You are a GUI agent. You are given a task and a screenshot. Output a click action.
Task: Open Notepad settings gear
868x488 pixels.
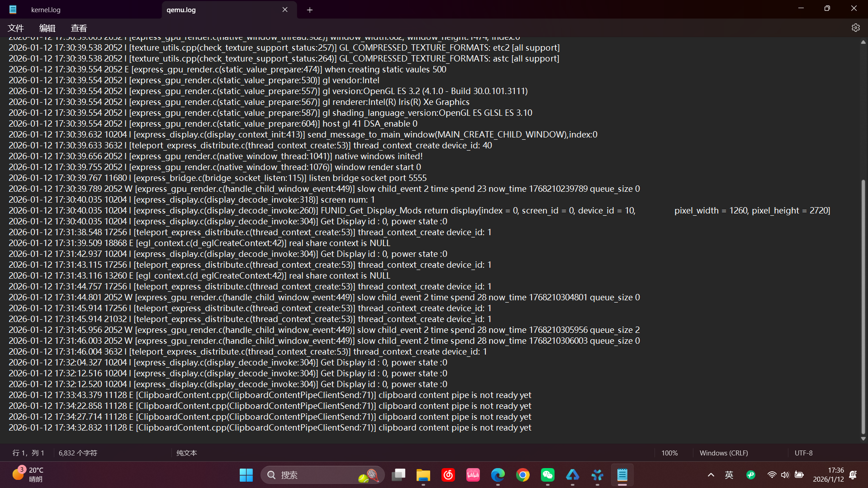click(855, 28)
